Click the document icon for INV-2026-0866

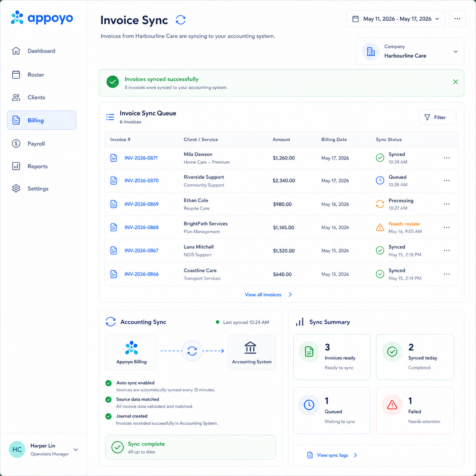113,274
